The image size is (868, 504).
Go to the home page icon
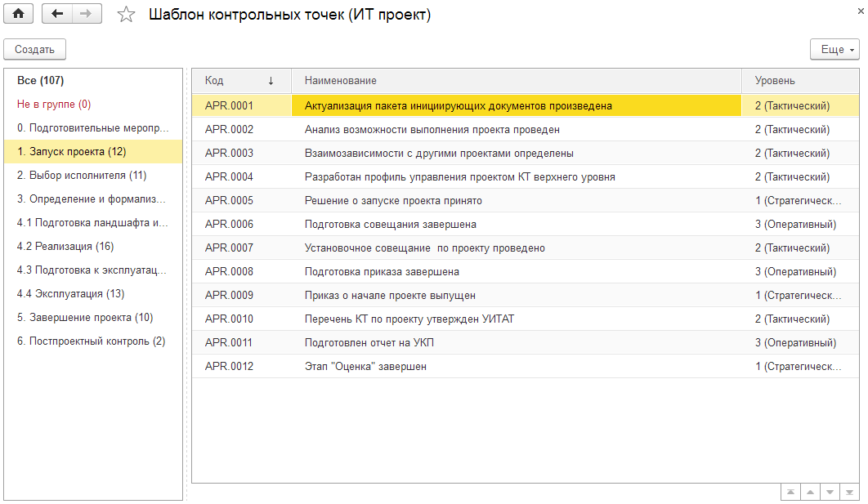(17, 14)
